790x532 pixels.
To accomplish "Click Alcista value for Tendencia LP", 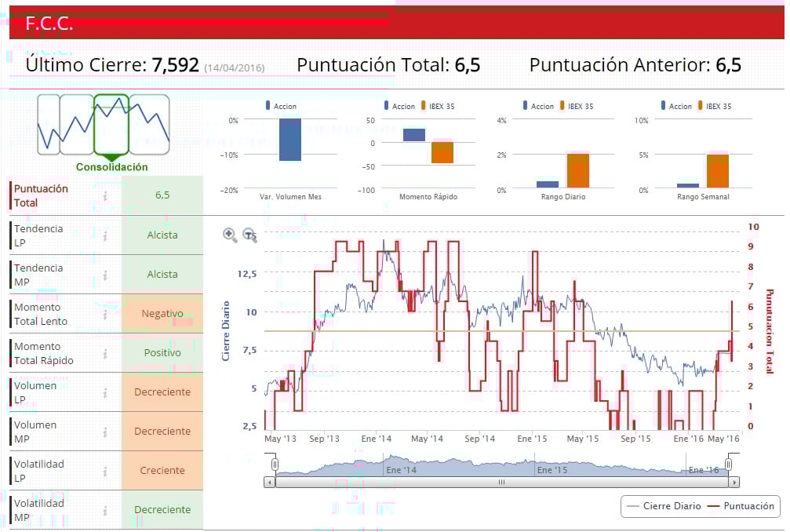I will (x=162, y=235).
